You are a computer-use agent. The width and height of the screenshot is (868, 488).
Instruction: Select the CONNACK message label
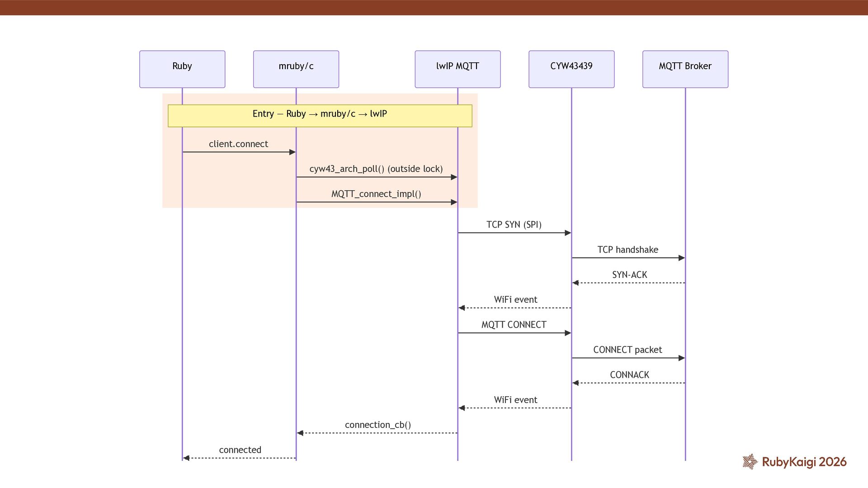click(629, 375)
